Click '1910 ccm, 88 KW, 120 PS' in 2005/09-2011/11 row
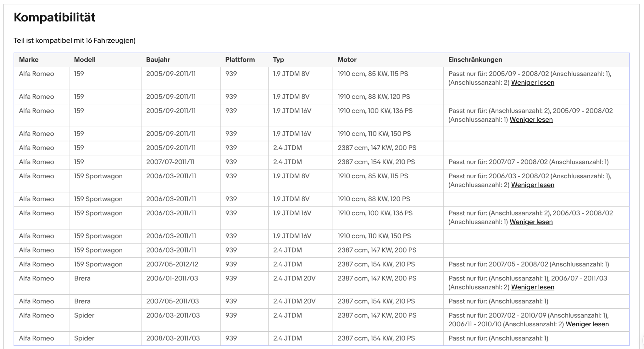 click(374, 97)
